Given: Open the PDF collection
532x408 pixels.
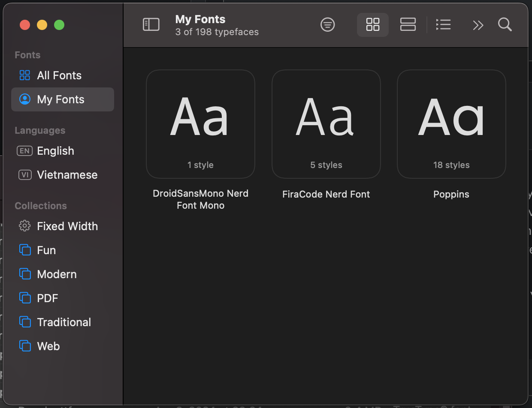Looking at the screenshot, I should (x=63, y=298).
